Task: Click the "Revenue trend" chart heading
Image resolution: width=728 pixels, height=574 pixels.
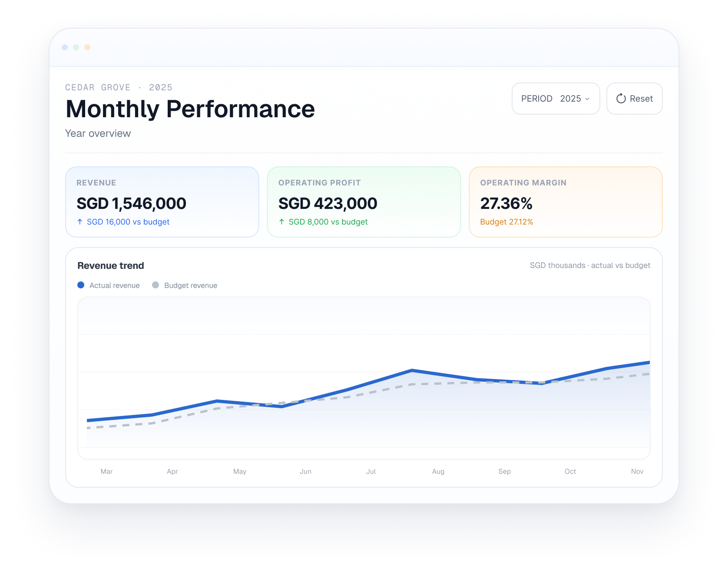Action: (111, 266)
